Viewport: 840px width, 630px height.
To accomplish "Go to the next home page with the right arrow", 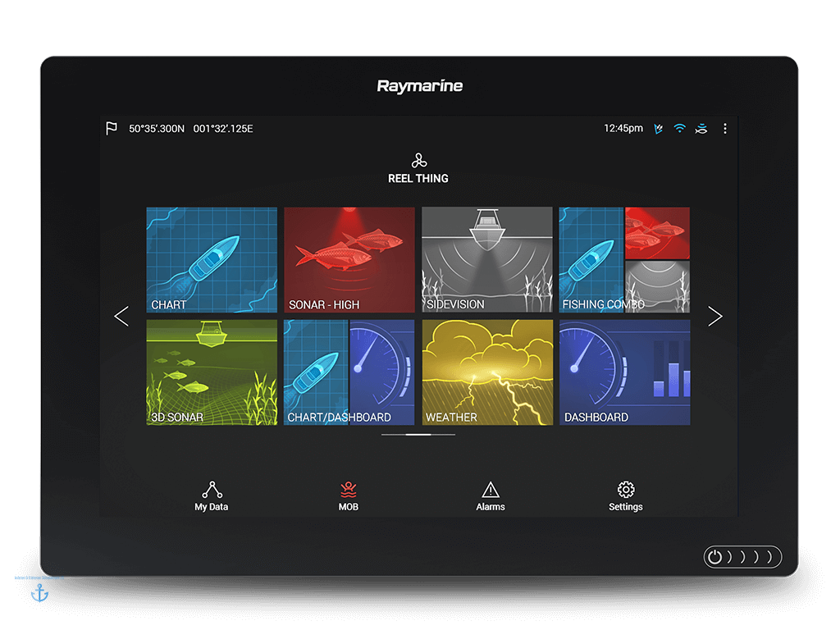I will pos(714,316).
